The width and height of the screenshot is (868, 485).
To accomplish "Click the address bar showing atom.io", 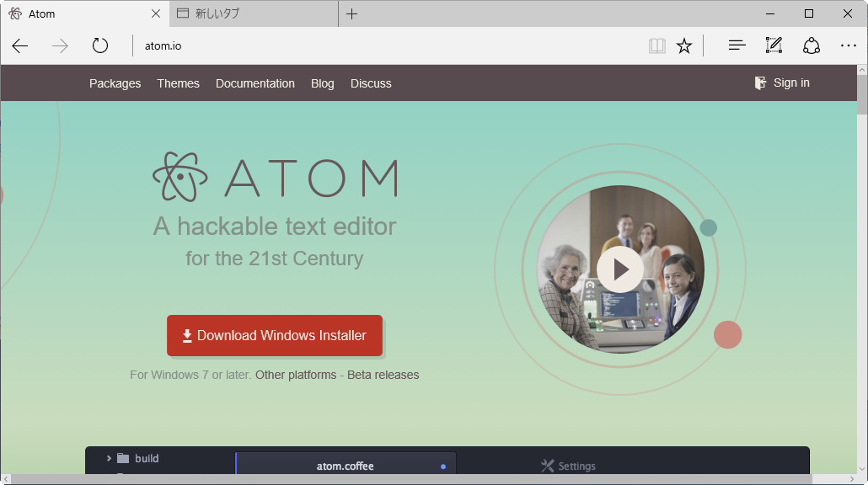I will (388, 46).
